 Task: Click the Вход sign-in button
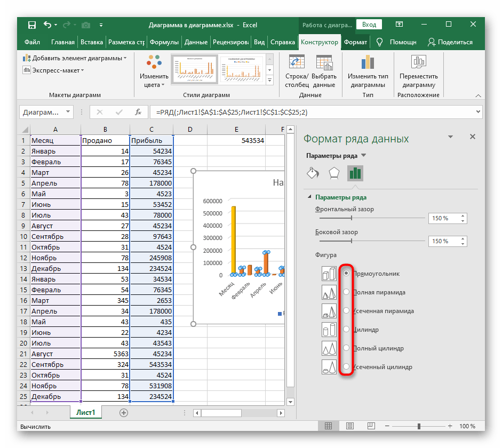[369, 25]
